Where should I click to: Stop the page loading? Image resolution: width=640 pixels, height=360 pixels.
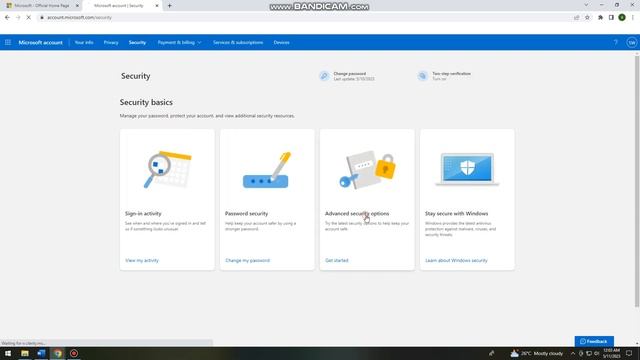point(29,18)
